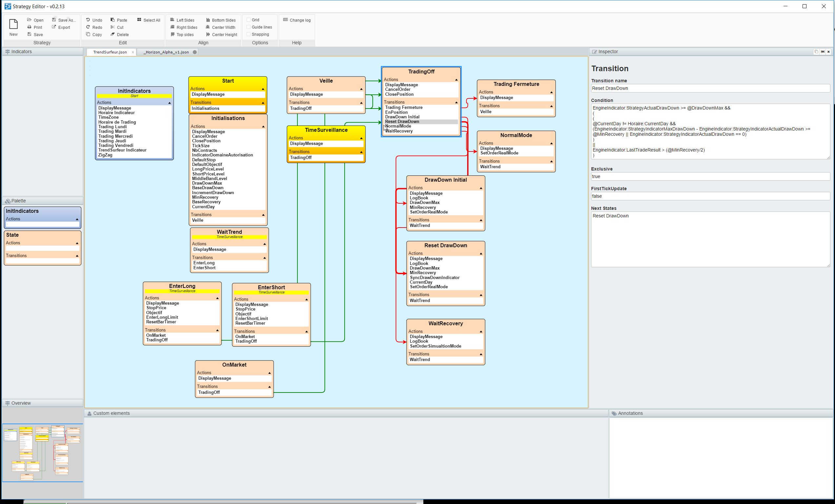Click the Undo icon in Edit group
Image resolution: width=835 pixels, height=504 pixels.
coord(88,20)
